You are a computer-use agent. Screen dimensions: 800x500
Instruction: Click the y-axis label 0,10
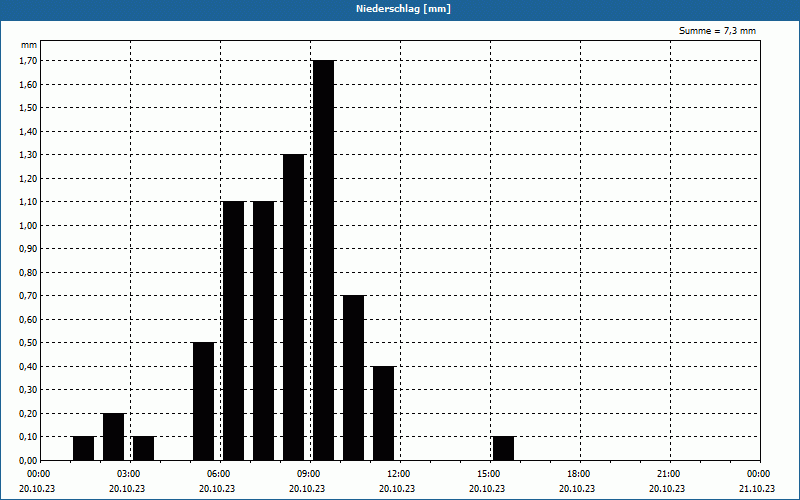click(x=28, y=437)
